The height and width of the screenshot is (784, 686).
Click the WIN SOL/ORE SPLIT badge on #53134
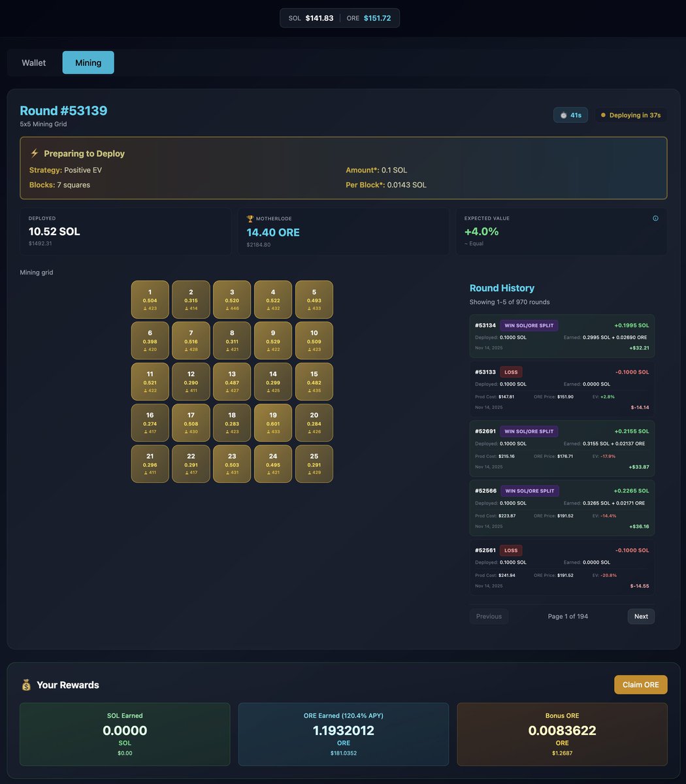click(x=529, y=325)
